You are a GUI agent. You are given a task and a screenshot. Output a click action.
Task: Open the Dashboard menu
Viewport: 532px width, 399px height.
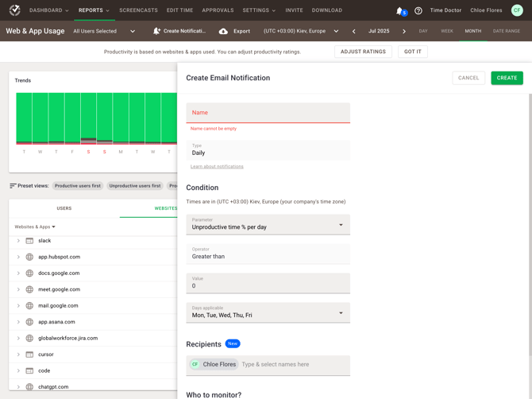click(49, 10)
